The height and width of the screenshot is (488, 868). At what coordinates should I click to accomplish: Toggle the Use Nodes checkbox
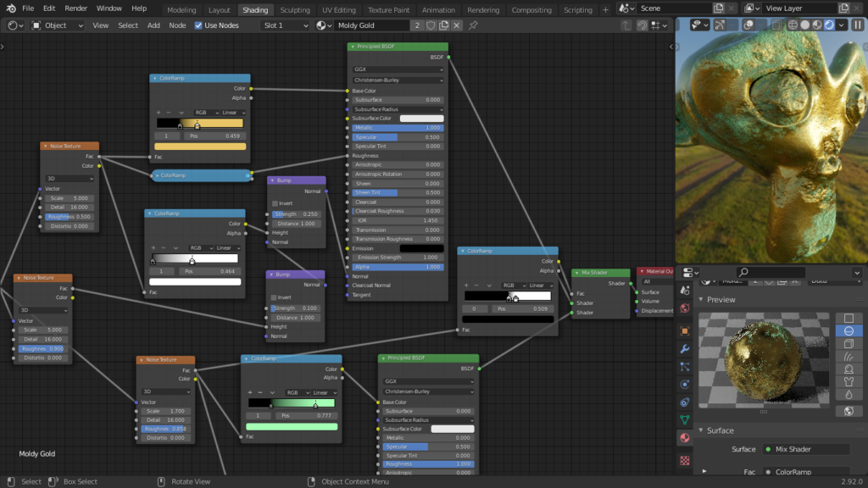pyautogui.click(x=198, y=25)
